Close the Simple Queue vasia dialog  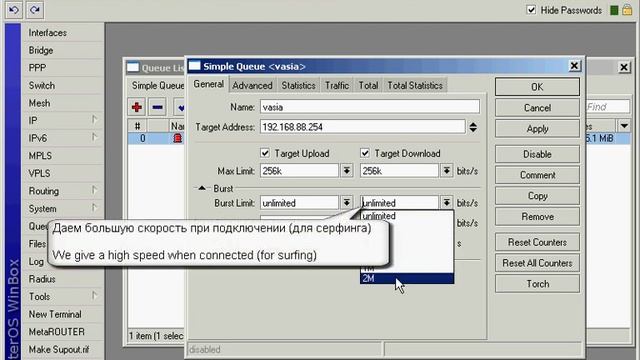tap(574, 66)
